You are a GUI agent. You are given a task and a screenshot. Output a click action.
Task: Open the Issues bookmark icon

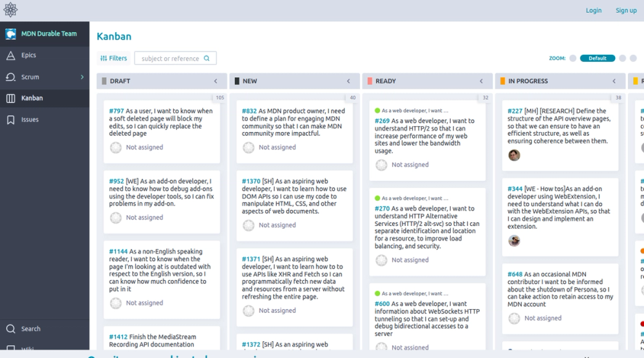[x=11, y=120]
